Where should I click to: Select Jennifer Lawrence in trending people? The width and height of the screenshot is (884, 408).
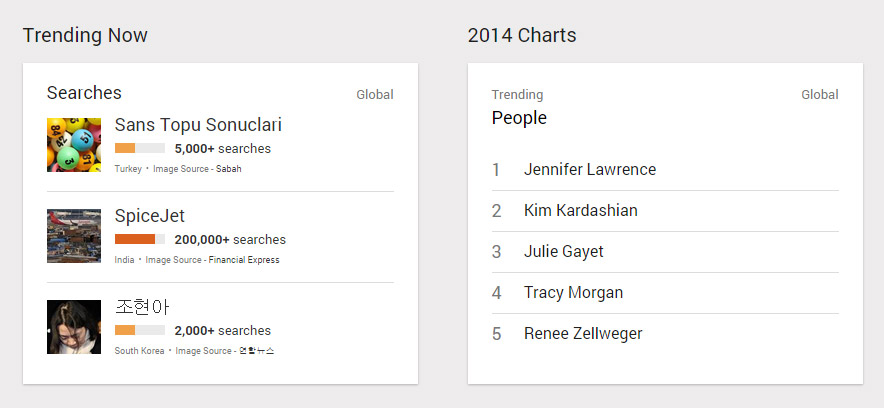590,170
